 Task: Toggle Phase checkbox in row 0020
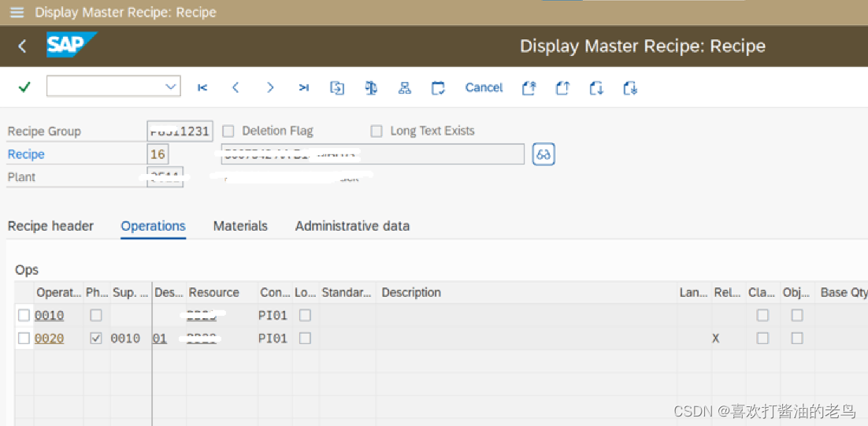pos(96,338)
